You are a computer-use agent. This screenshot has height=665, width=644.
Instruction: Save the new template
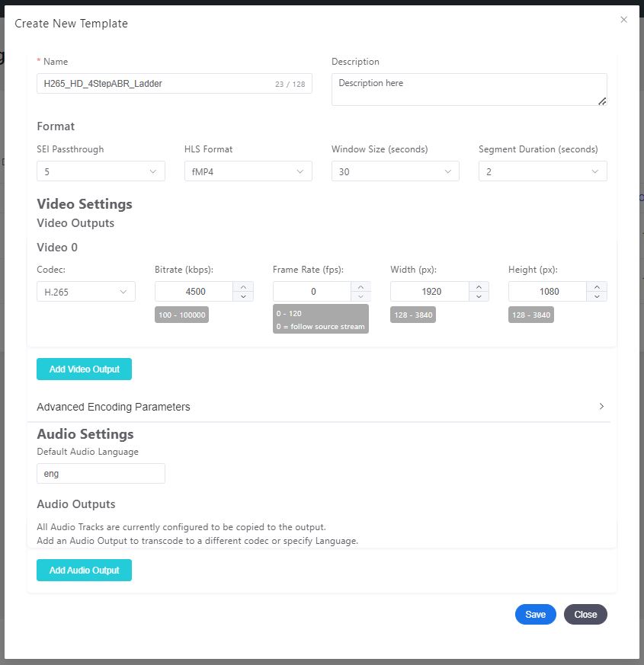click(x=535, y=615)
